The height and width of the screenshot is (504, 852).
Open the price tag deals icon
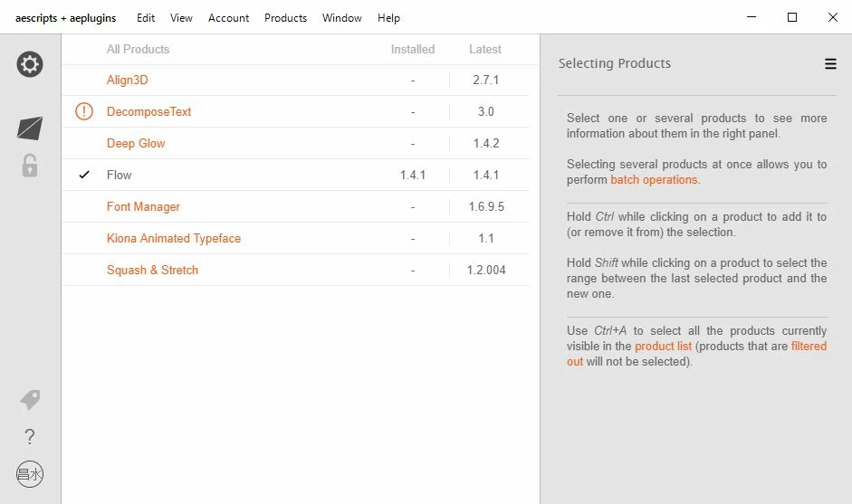[x=31, y=400]
